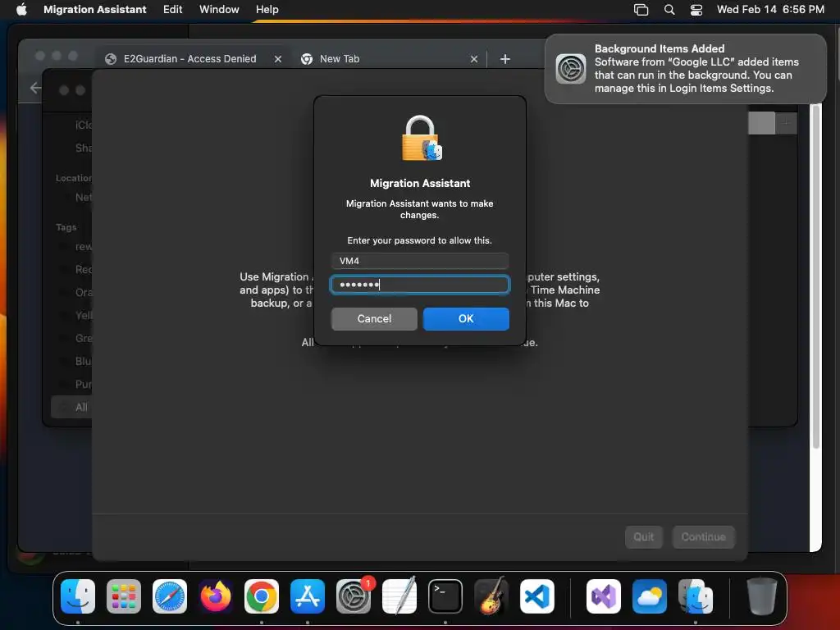The height and width of the screenshot is (630, 840).
Task: Click the Chrome window vertical scrollbar
Action: tap(816, 276)
